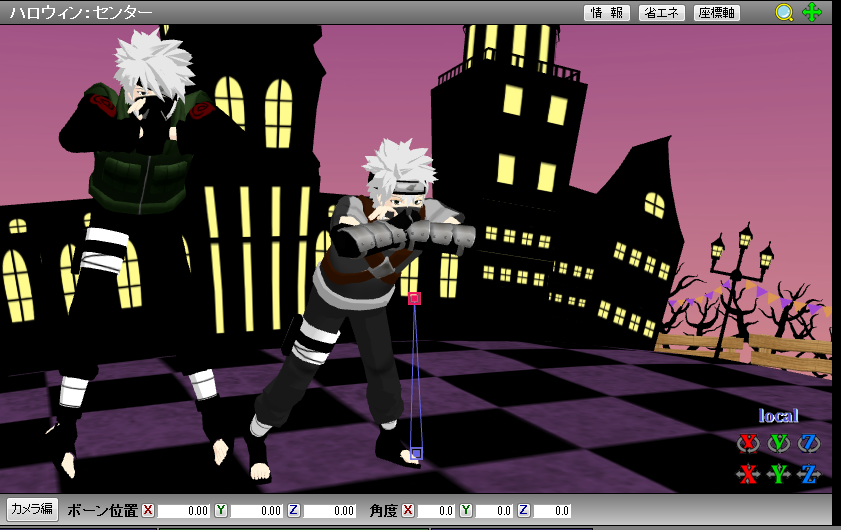Image resolution: width=841 pixels, height=530 pixels.
Task: Focus the angle Z value field
Action: coord(552,511)
